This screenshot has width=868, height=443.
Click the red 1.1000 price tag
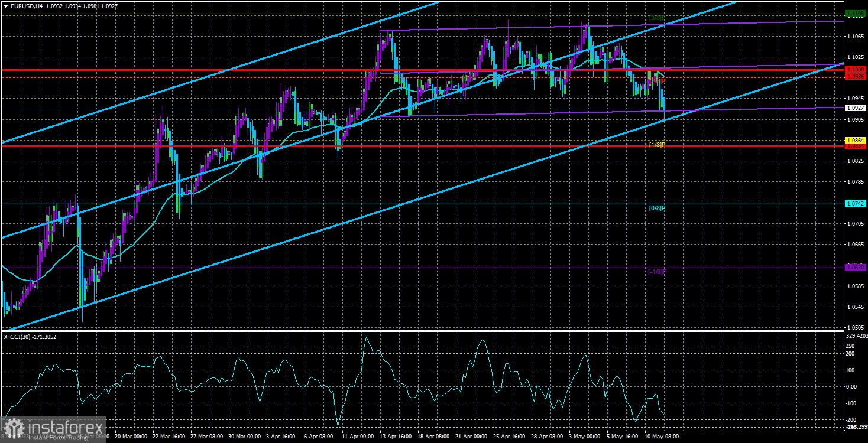[856, 70]
